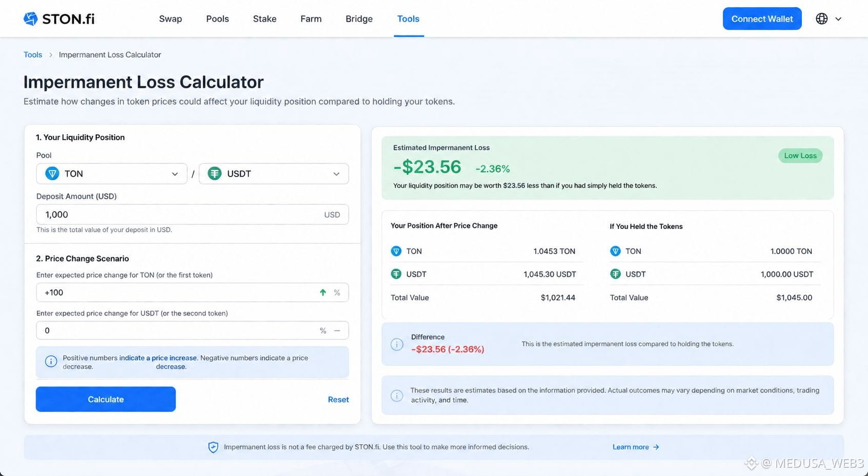Click the Estimated Impermanent Loss label
Screen dimensions: 868x476
[x=441, y=148]
